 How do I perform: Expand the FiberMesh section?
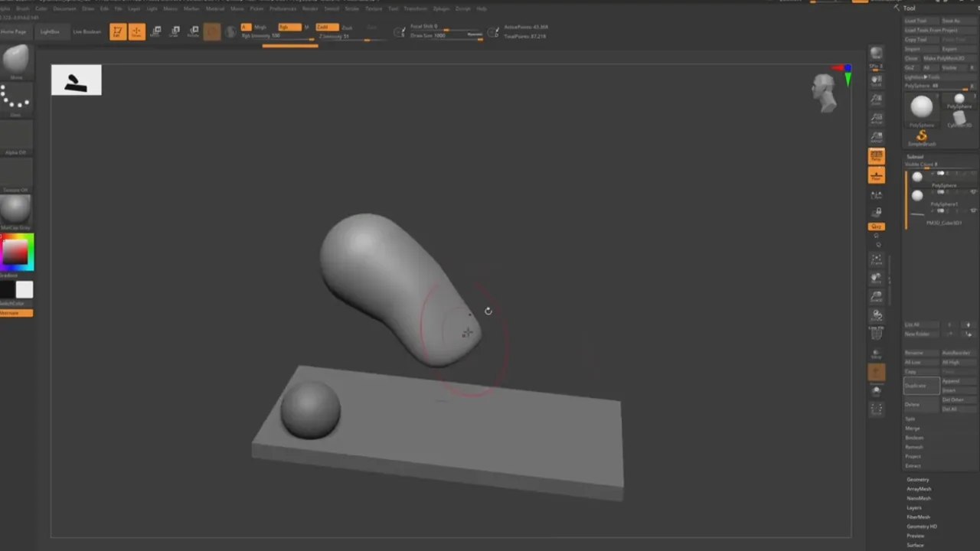pos(918,517)
